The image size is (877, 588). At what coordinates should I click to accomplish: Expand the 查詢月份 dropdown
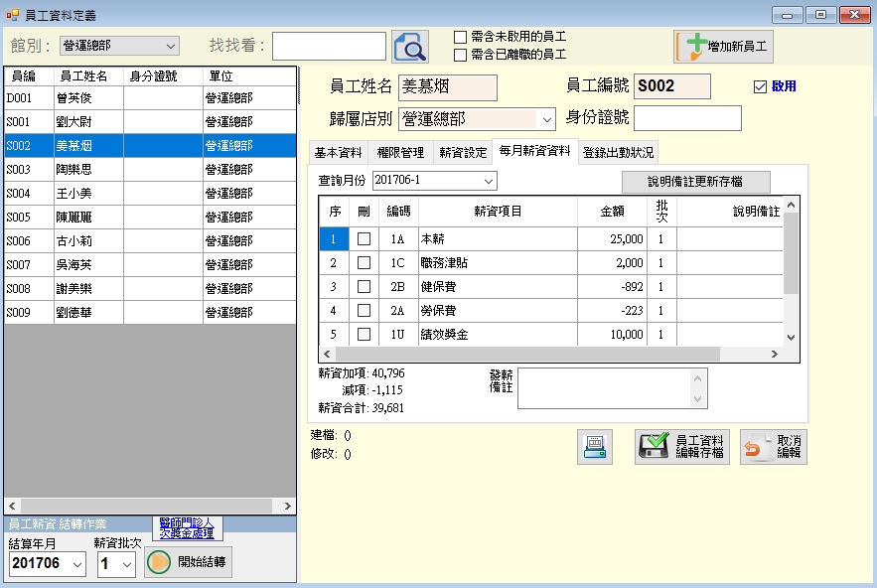click(x=488, y=182)
